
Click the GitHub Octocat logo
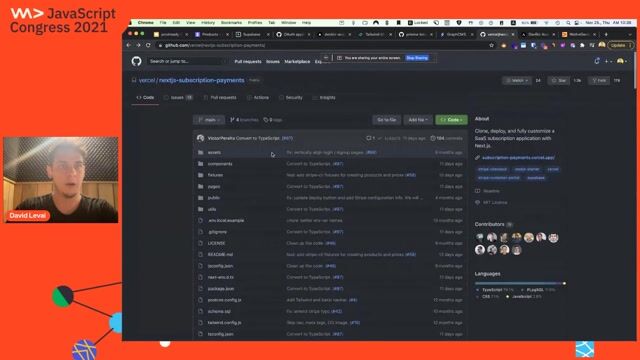[136, 61]
